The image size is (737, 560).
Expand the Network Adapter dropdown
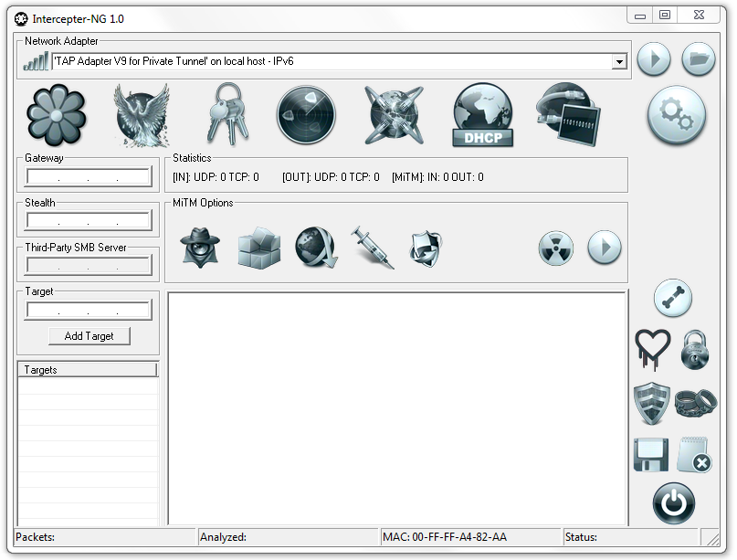point(619,61)
